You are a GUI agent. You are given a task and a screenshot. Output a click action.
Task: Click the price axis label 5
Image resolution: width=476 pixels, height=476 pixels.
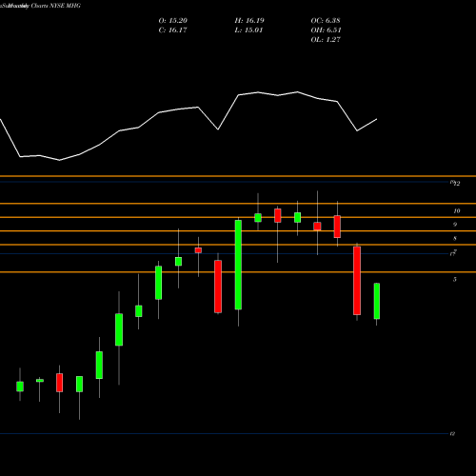coord(455,280)
